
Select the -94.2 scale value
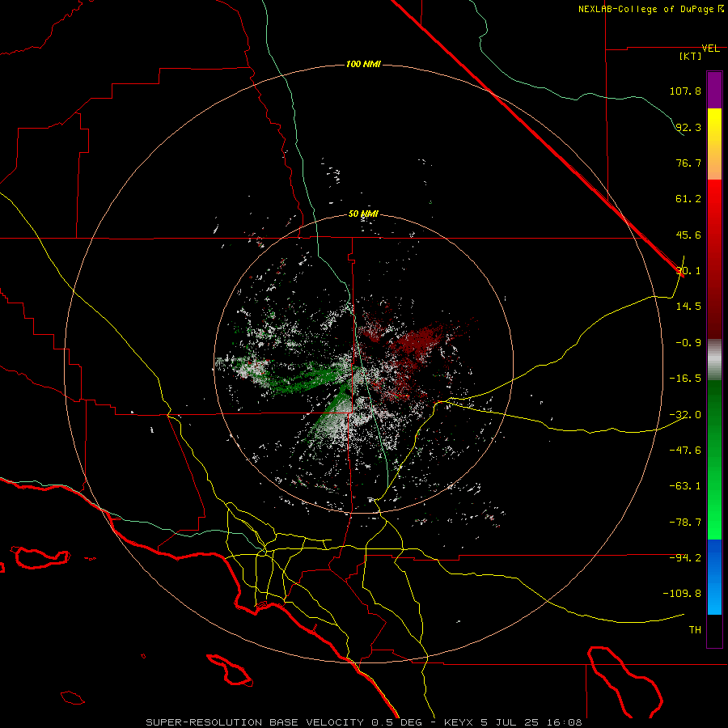point(685,557)
